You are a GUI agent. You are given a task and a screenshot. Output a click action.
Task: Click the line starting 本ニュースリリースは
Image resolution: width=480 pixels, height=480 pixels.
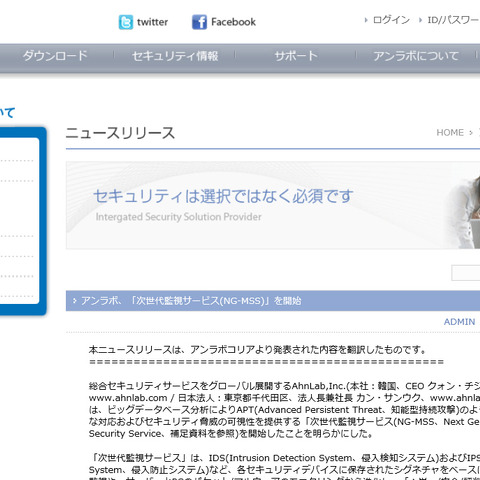258,350
